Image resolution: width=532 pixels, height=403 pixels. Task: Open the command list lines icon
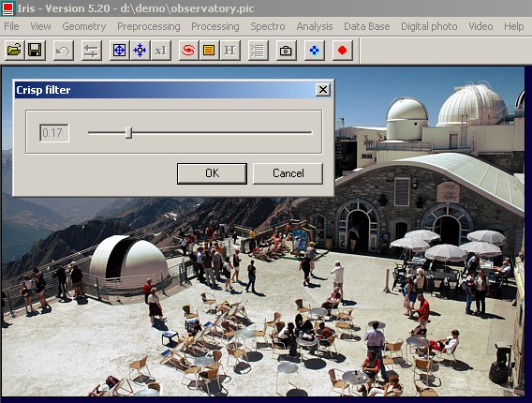(x=258, y=51)
